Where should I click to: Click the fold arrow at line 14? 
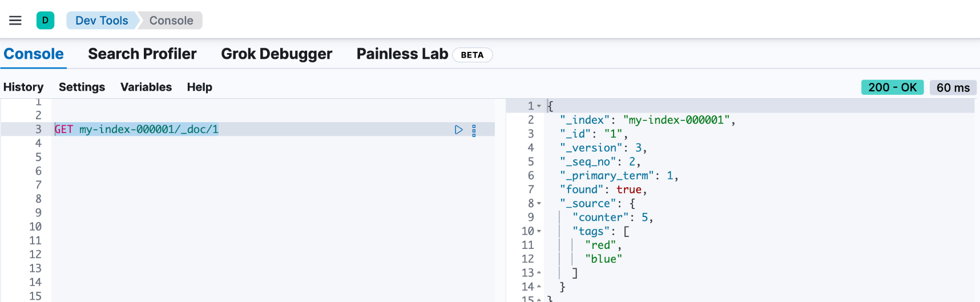tap(539, 287)
